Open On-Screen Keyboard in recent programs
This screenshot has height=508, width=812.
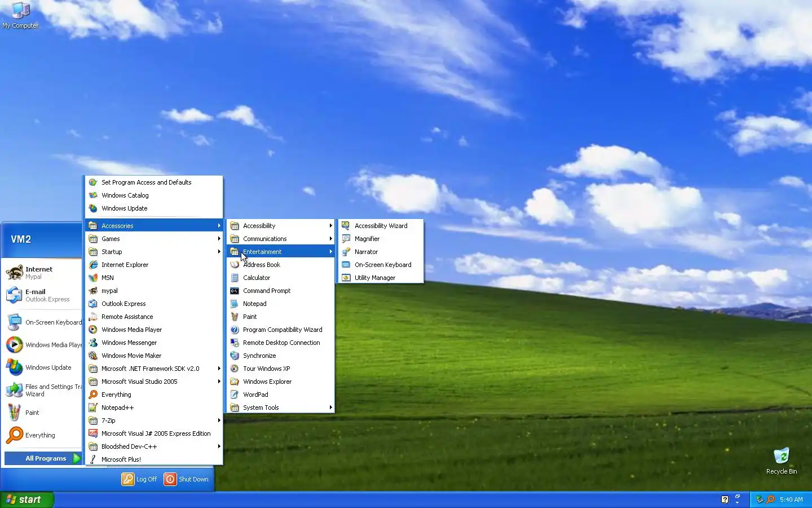coord(43,322)
